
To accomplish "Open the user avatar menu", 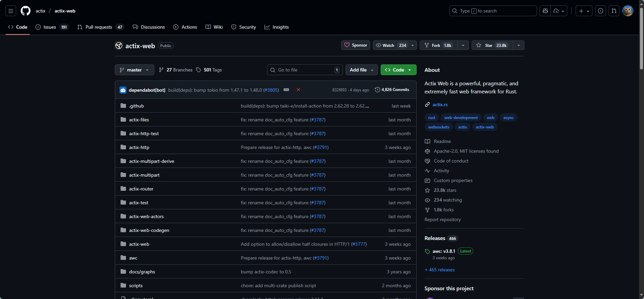I will [x=628, y=11].
